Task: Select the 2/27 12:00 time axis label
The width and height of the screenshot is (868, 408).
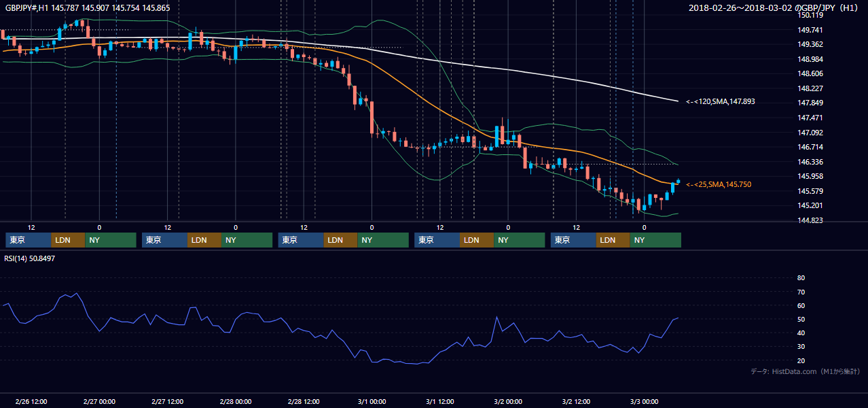Action: pos(167,401)
